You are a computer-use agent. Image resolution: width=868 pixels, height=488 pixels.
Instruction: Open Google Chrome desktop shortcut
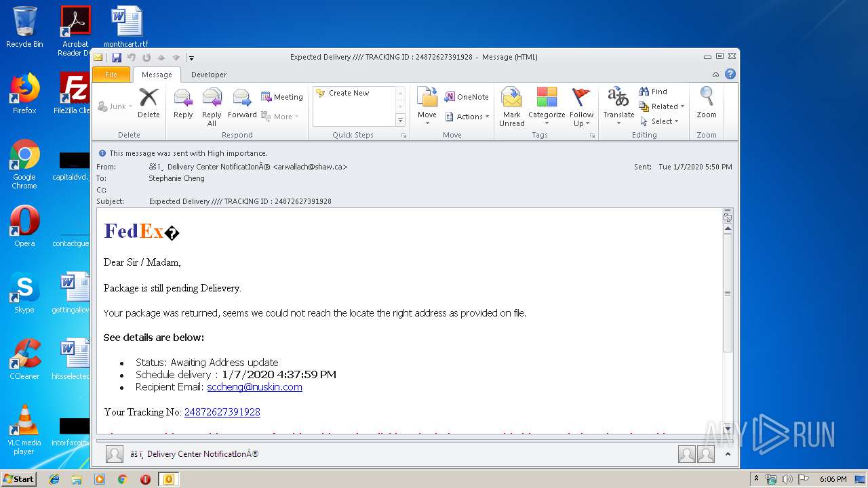click(x=24, y=165)
